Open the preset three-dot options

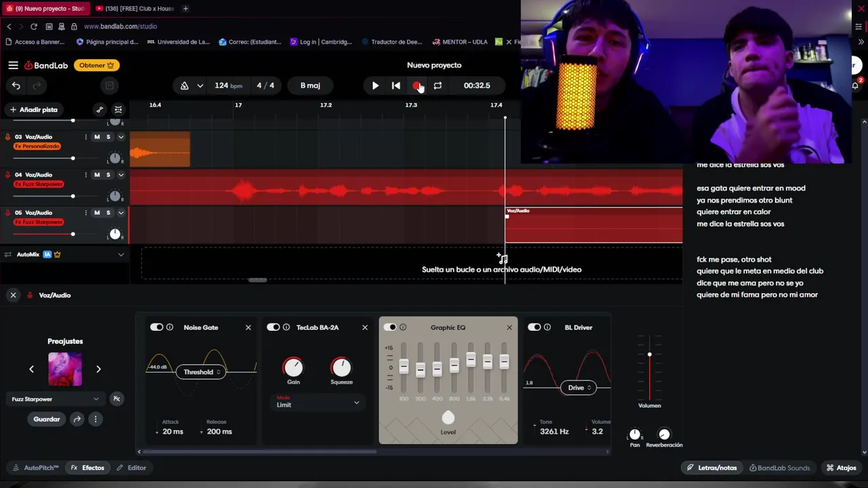96,419
